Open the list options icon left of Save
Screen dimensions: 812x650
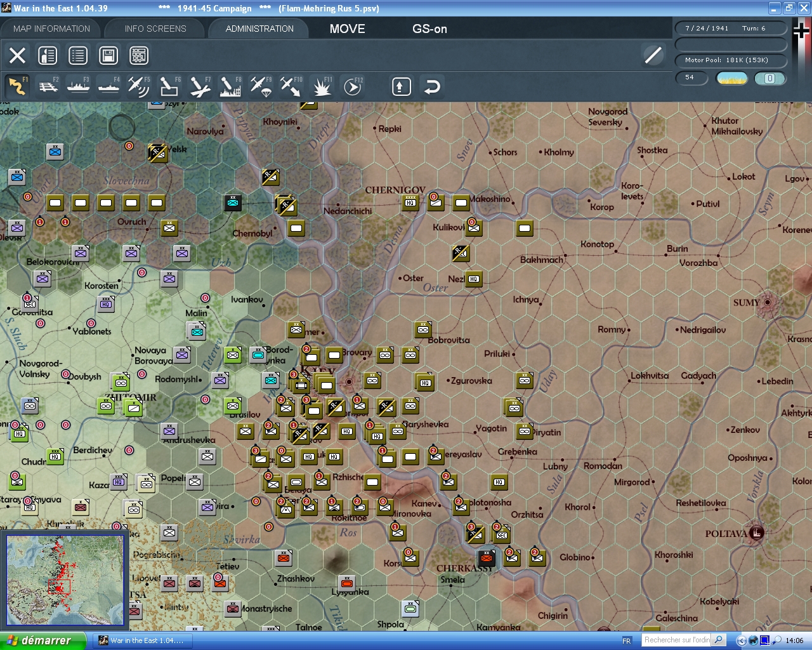[78, 55]
